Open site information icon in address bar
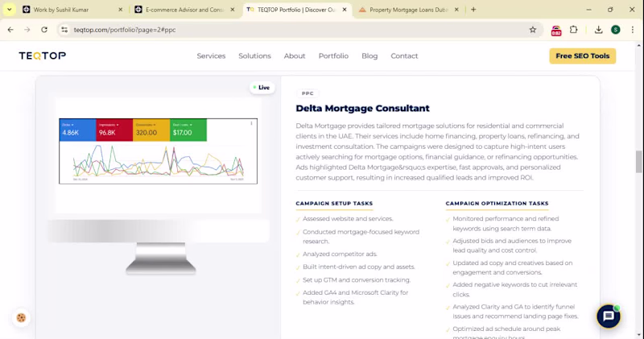Image resolution: width=644 pixels, height=339 pixels. [x=64, y=30]
